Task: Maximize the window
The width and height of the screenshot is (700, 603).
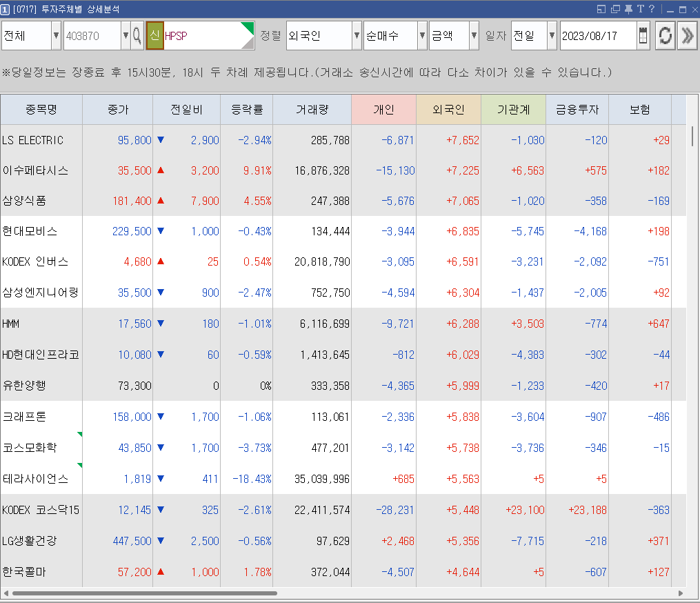Action: pos(683,10)
